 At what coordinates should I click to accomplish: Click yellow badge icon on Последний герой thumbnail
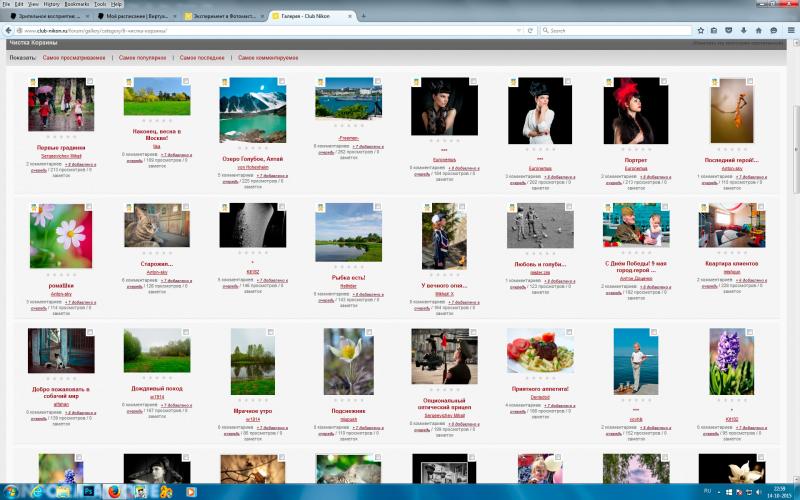714,82
